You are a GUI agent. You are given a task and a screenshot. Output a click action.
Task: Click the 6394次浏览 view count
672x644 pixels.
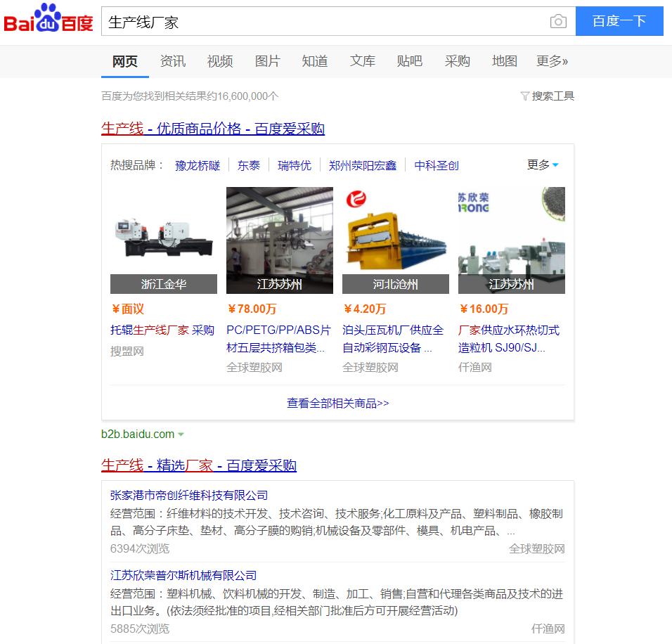click(140, 549)
